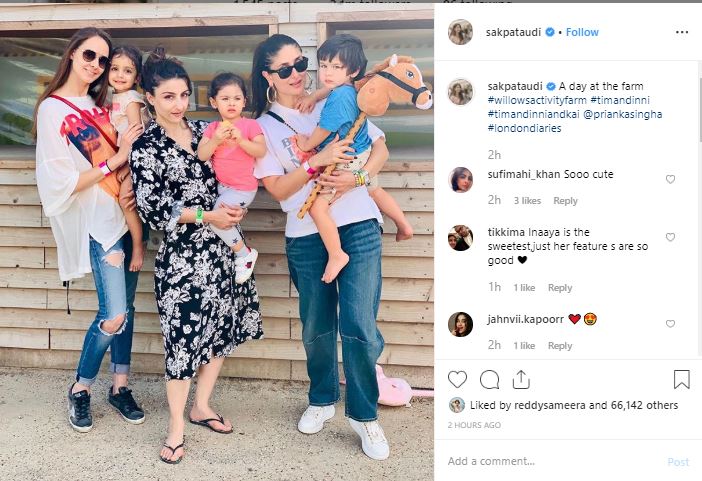Open tikkima's avatar thumbnail

(460, 238)
